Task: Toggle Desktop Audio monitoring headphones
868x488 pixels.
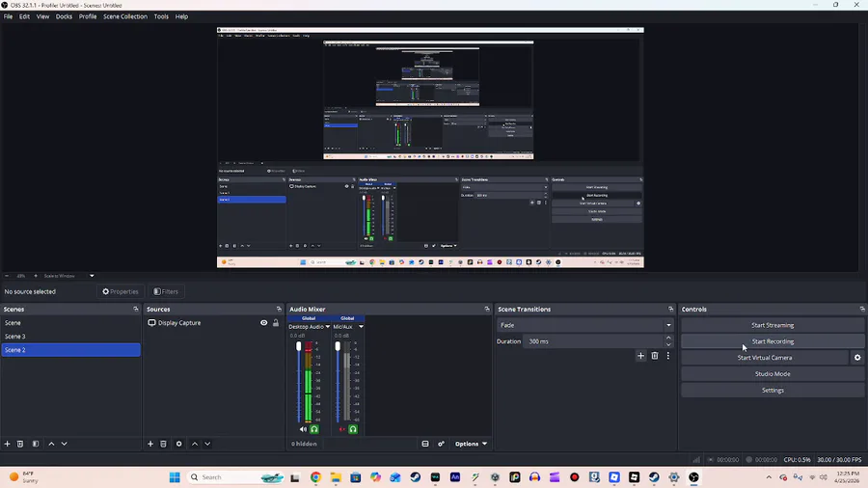Action: pyautogui.click(x=314, y=429)
